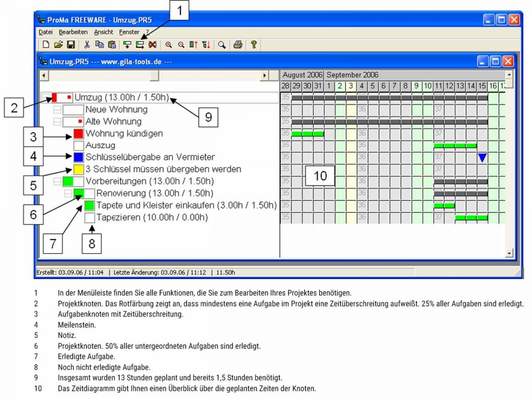
Task: Cut the selected node using scissors icon
Action: coord(87,44)
